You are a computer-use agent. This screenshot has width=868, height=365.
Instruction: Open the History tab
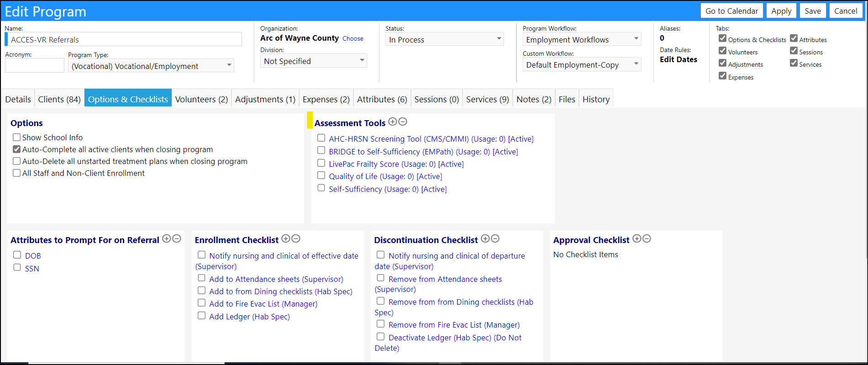click(x=596, y=99)
